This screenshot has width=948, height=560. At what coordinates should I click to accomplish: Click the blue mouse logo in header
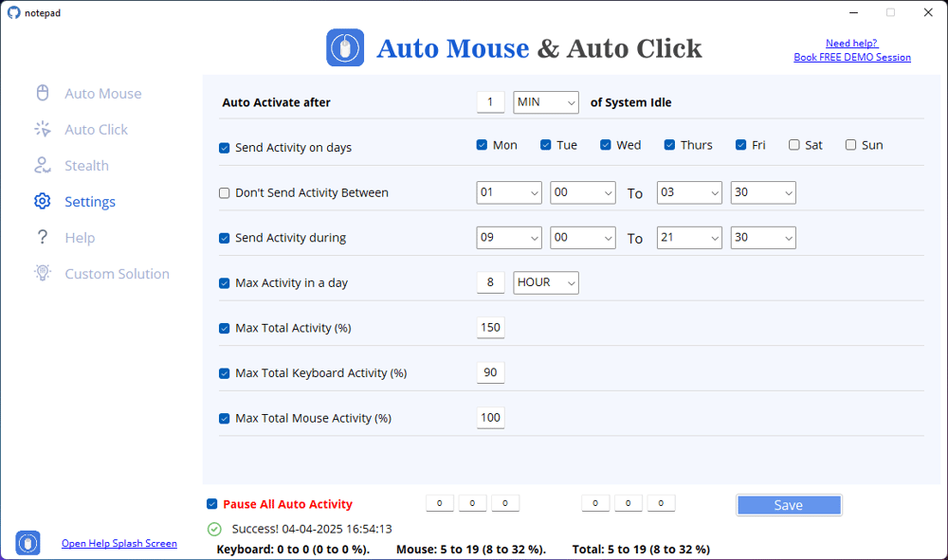(345, 47)
